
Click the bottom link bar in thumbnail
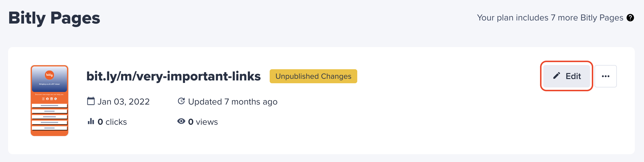(50, 128)
